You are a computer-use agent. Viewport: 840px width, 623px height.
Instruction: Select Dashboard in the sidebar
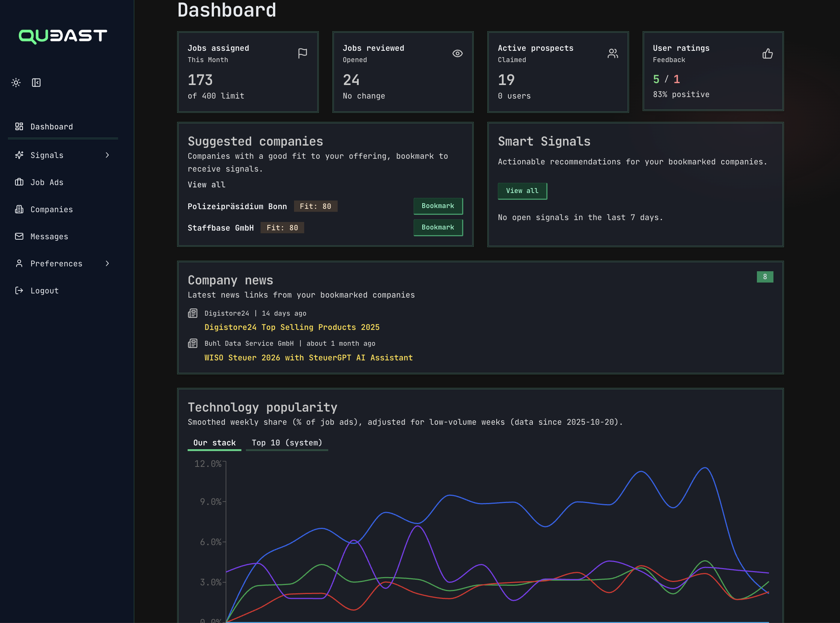52,126
